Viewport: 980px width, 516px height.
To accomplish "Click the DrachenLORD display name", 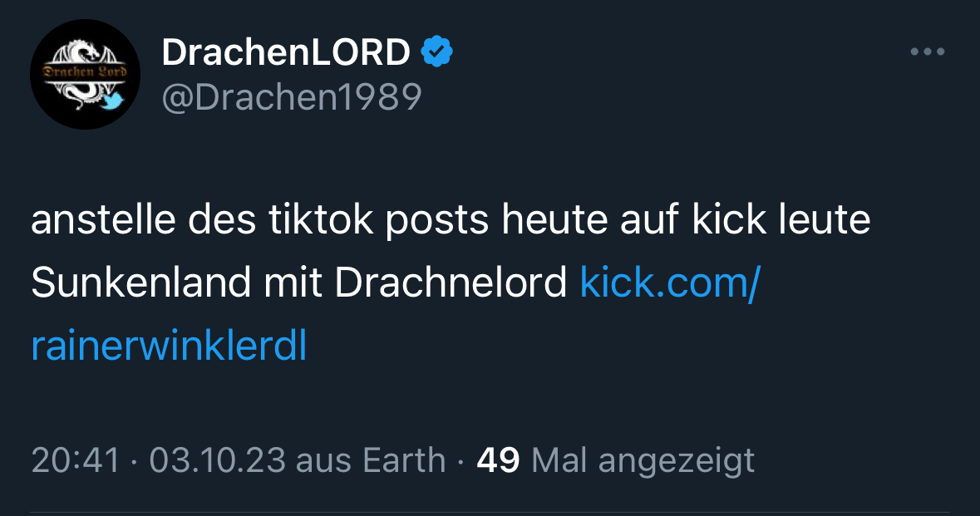I will point(286,52).
